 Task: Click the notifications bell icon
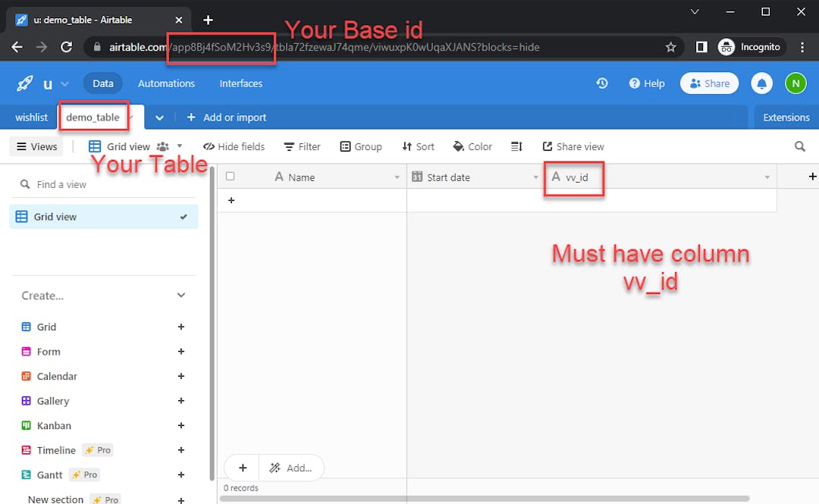pyautogui.click(x=761, y=83)
